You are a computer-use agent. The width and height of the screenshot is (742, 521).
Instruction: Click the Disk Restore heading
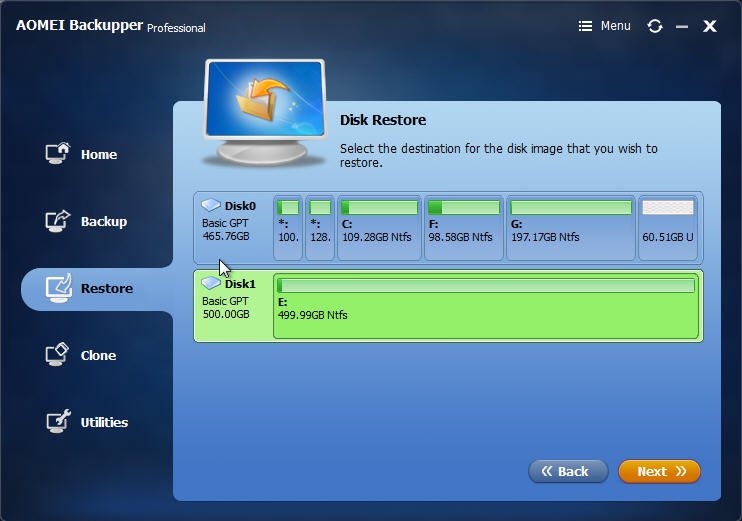coord(383,120)
